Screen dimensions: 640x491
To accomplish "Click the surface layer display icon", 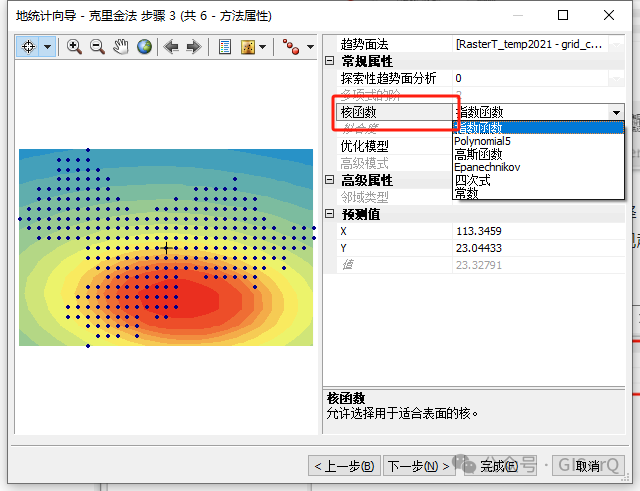I will [248, 47].
